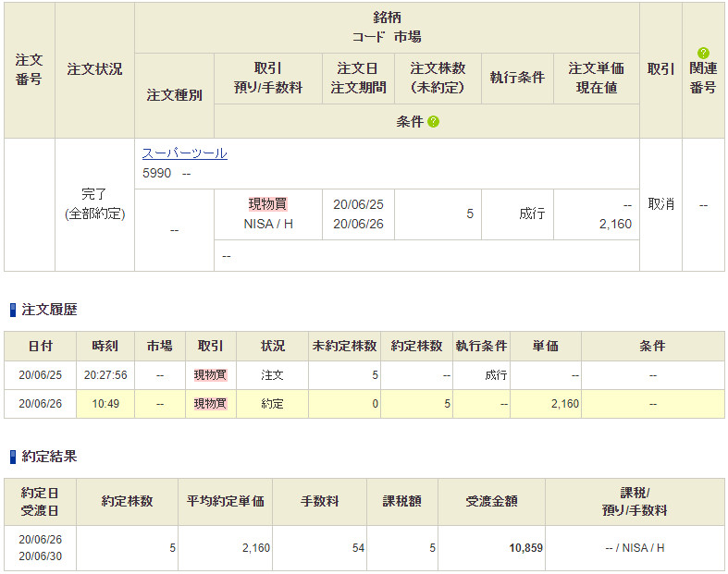Screen dimensions: 728x574
Task: Click the 執行条件 header in order table
Action: [x=517, y=78]
